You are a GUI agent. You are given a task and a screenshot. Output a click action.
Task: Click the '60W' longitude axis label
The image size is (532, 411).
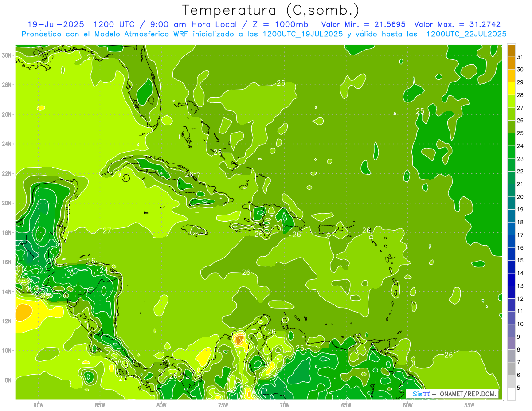coord(408,405)
